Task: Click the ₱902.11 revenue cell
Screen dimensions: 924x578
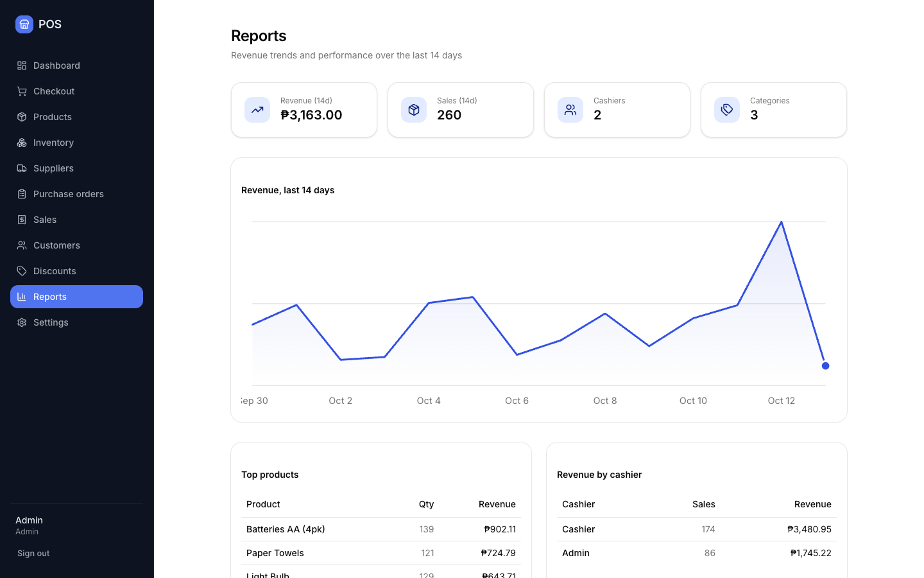Action: [500, 529]
